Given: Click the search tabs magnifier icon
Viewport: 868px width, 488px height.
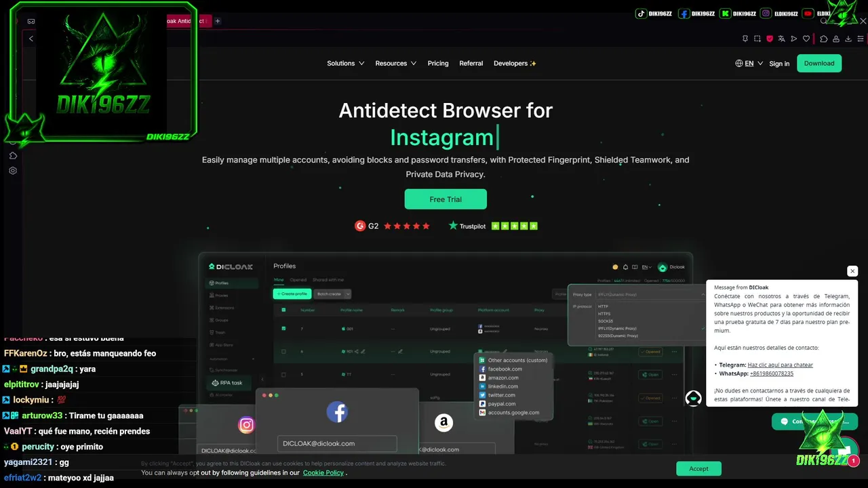Looking at the screenshot, I should (824, 21).
